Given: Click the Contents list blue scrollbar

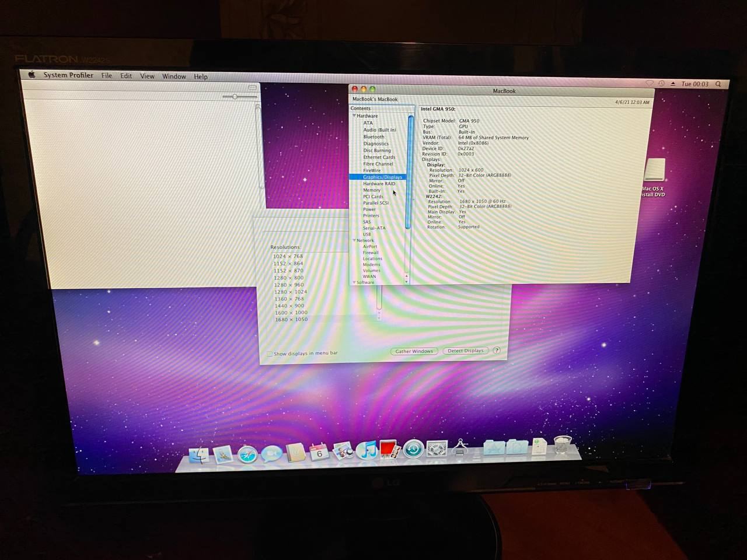Looking at the screenshot, I should (410, 172).
